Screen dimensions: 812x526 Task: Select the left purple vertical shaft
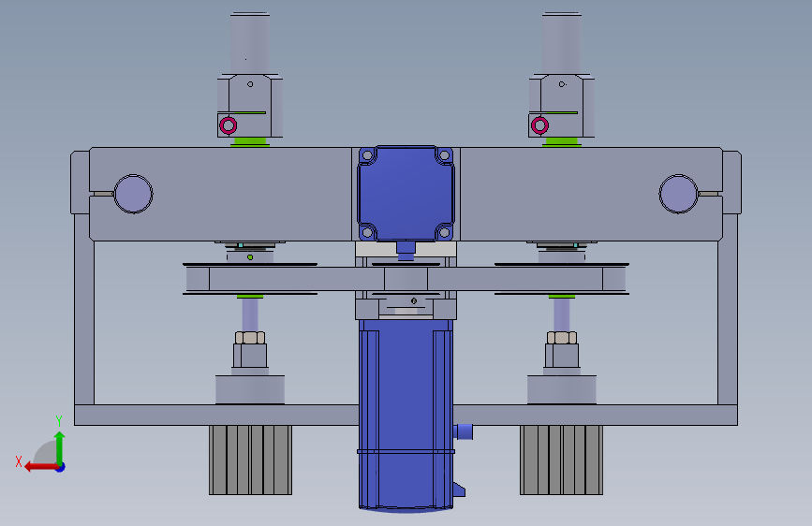[x=250, y=314]
